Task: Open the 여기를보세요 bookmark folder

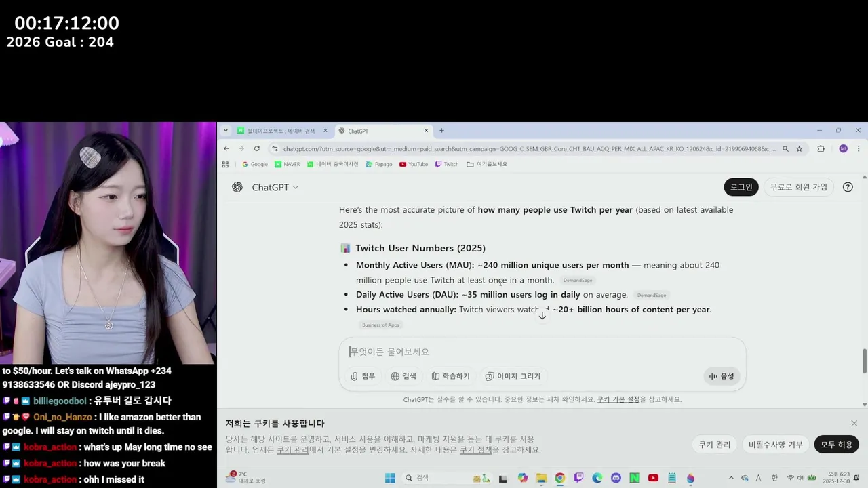Action: [x=487, y=164]
